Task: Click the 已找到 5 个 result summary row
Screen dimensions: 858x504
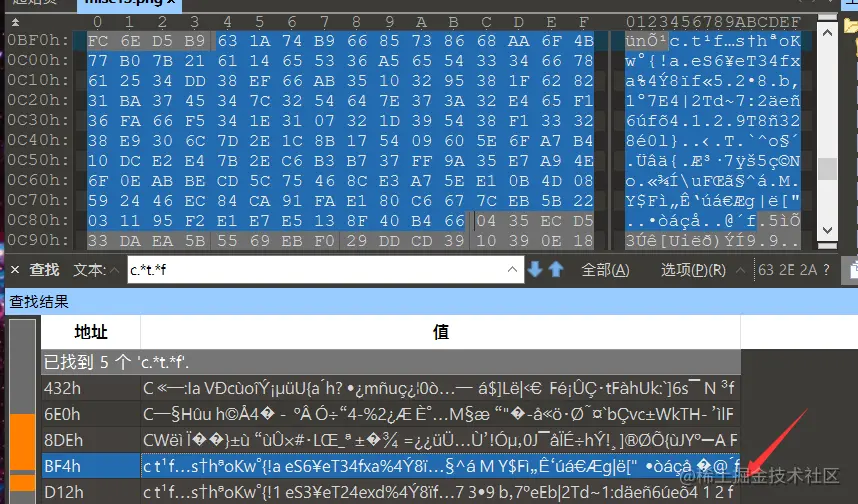Action: pos(391,362)
